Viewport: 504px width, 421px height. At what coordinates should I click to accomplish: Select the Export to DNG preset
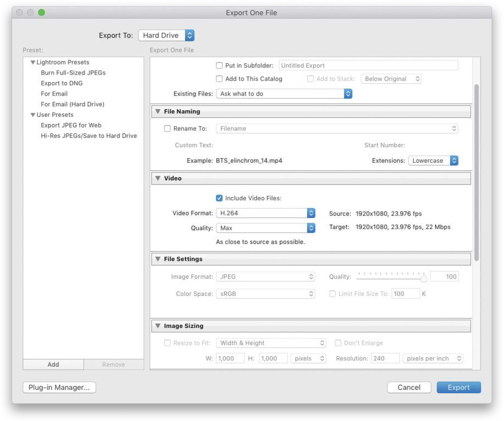(x=62, y=83)
